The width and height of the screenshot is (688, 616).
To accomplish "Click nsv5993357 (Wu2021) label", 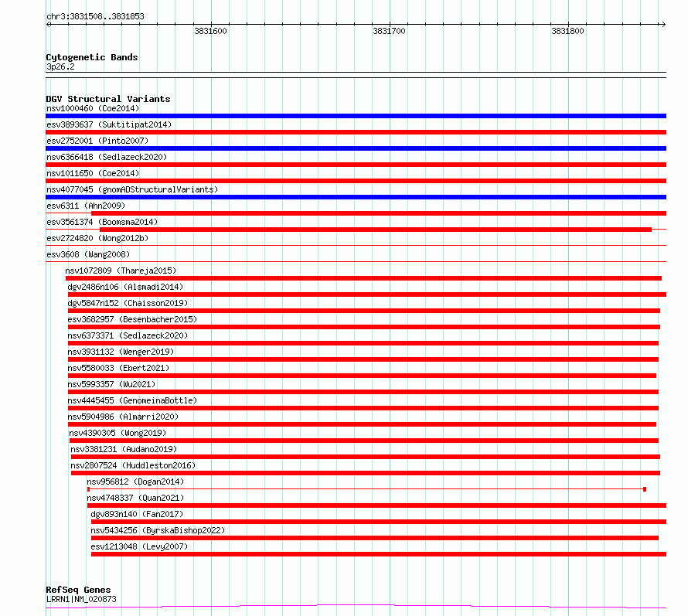I will (x=111, y=384).
